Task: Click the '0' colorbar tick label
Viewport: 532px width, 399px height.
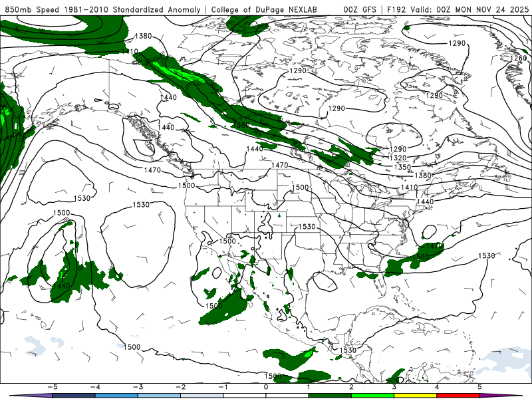Action: click(x=266, y=387)
